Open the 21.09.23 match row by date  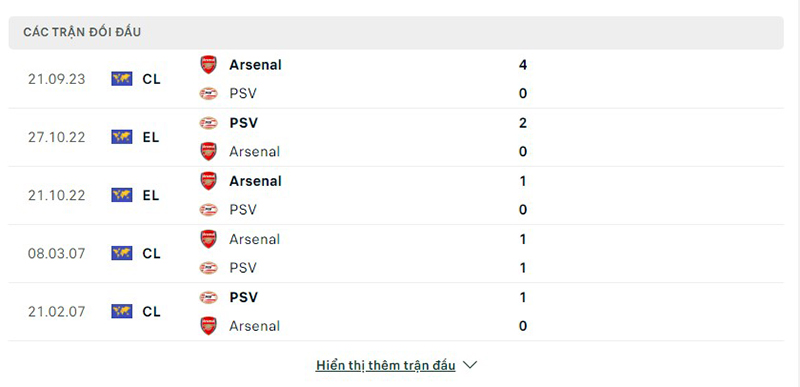tap(57, 80)
